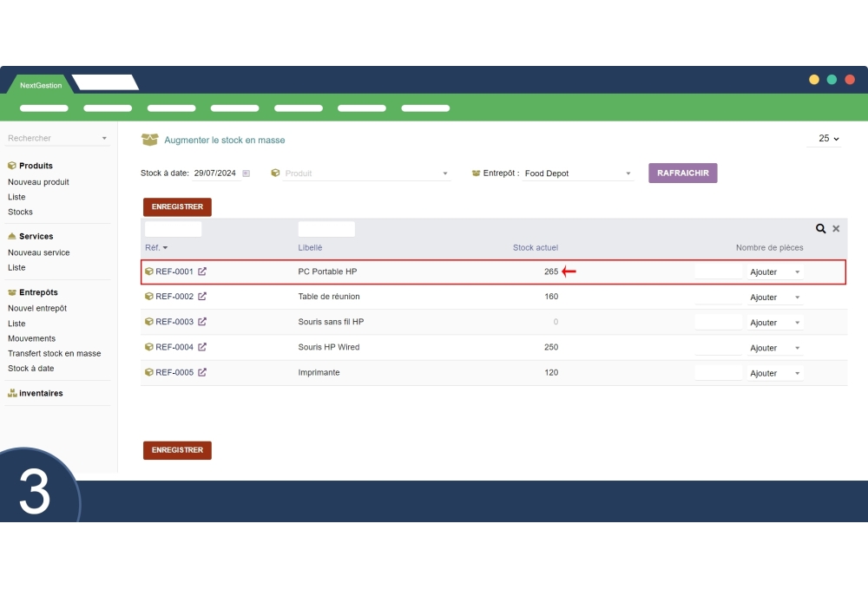The image size is (868, 589).
Task: Open Transfert stock en masse menu
Action: pos(54,354)
